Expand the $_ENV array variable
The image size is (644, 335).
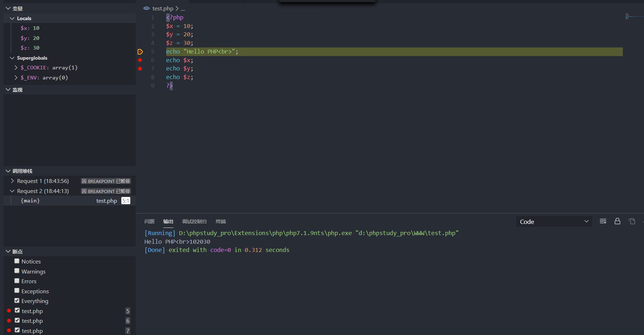click(16, 78)
